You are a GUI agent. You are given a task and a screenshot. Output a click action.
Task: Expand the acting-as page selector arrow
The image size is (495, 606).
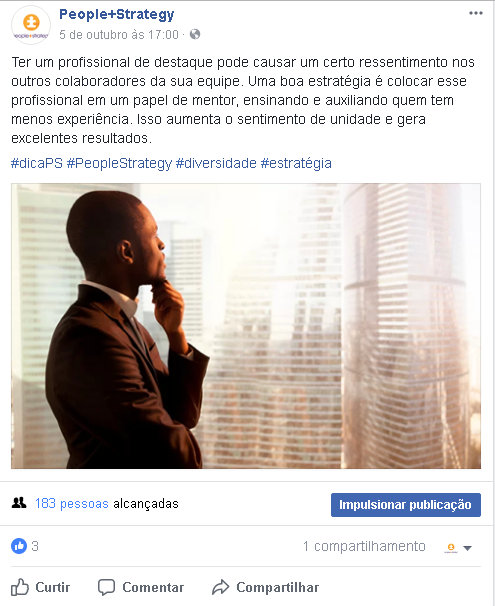tap(468, 548)
